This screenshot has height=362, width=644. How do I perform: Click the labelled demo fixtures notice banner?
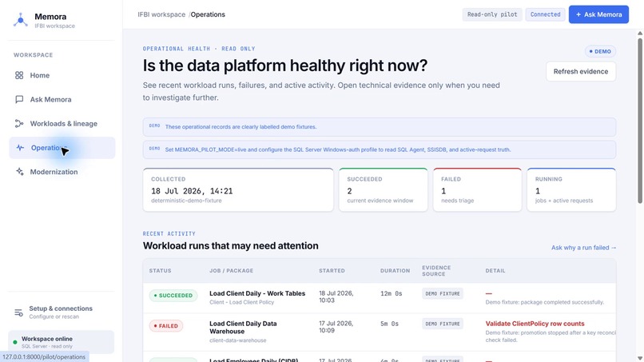379,127
